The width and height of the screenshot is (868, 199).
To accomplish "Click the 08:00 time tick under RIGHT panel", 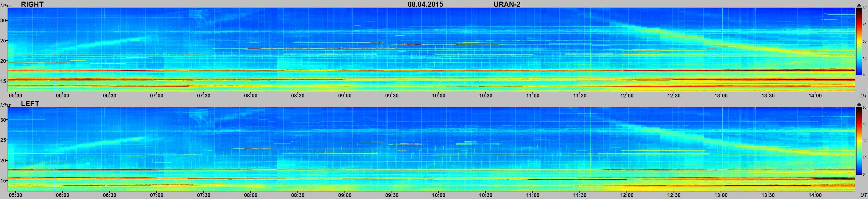I will [251, 96].
